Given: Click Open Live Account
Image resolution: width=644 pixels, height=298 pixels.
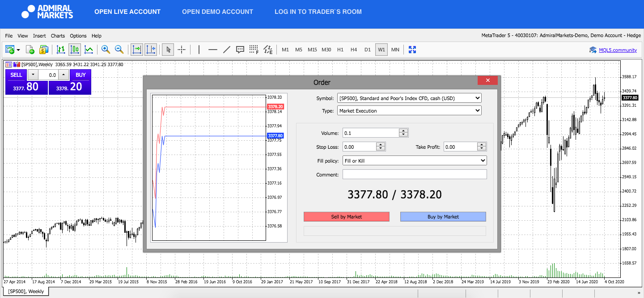Looking at the screenshot, I should pos(127,12).
